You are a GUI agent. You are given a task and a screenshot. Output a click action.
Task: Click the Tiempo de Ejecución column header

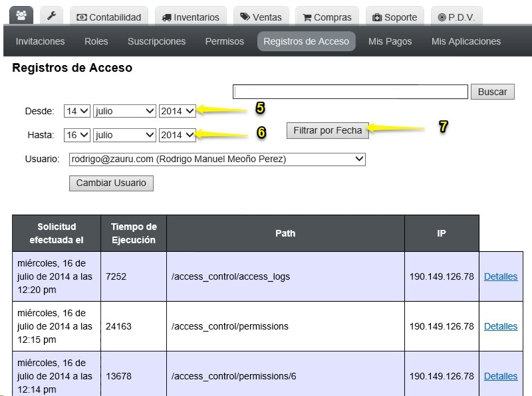click(x=134, y=233)
